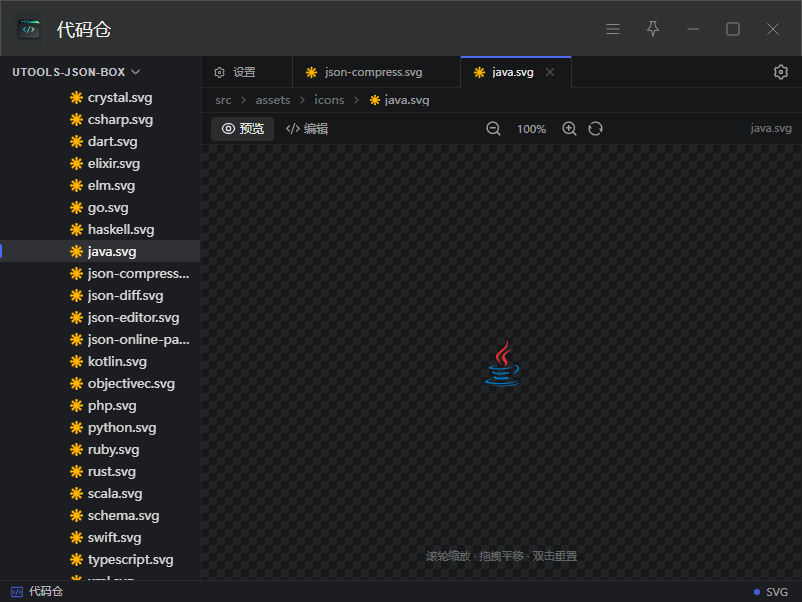Open ruby.svg in file tree

100,450
